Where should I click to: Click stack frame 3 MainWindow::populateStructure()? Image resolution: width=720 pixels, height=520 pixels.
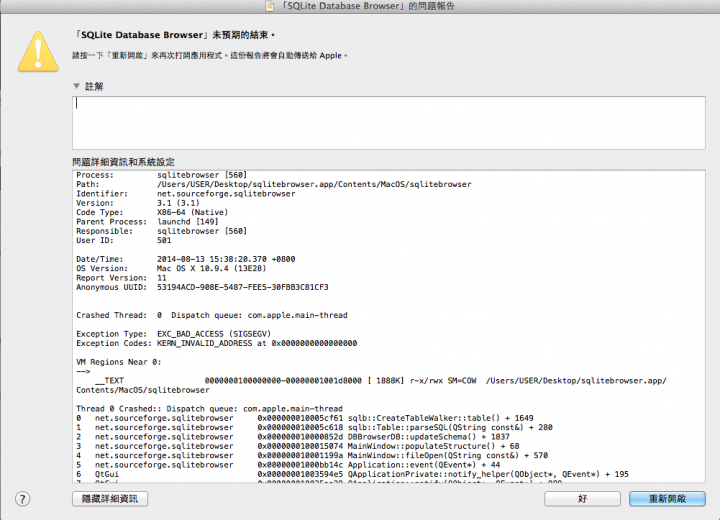tap(298, 446)
